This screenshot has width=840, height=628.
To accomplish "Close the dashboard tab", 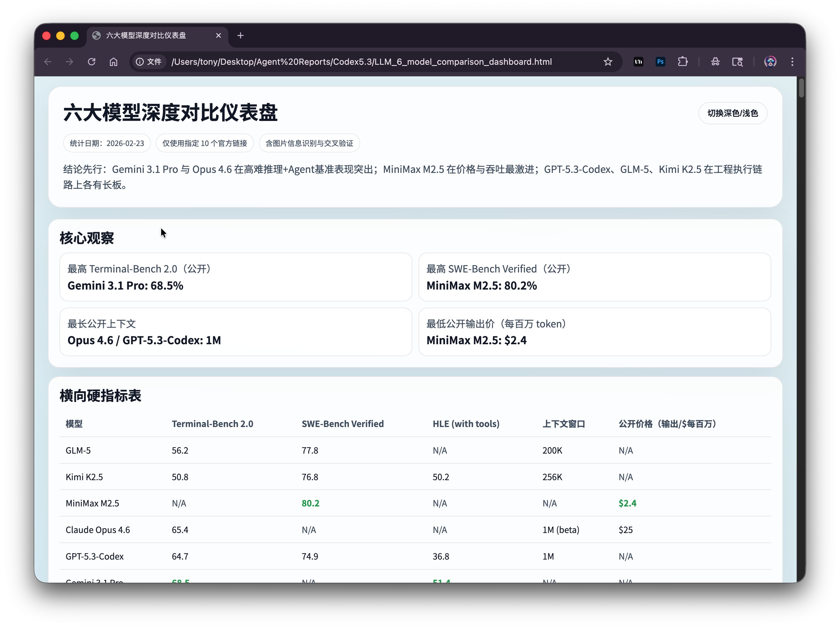I will pyautogui.click(x=218, y=36).
